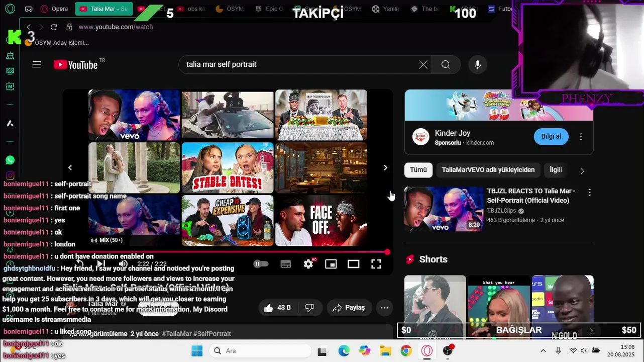The width and height of the screenshot is (644, 362).
Task: Switch to Opera browser tab
Action: tap(54, 9)
